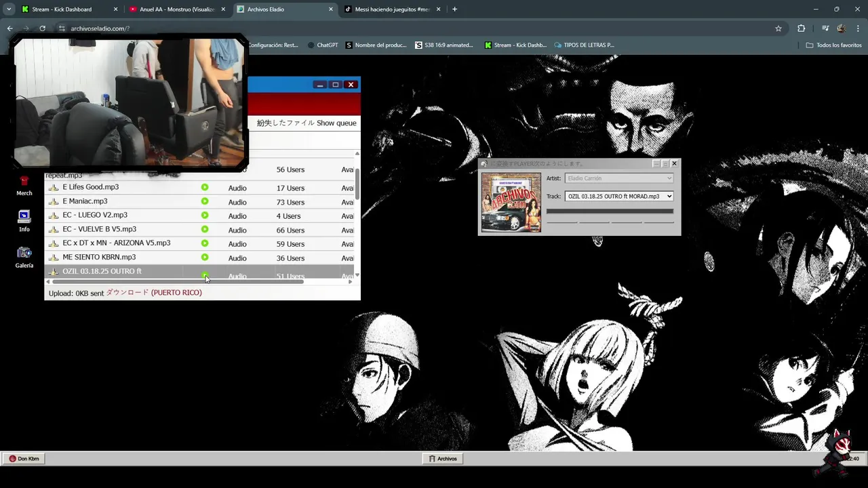The width and height of the screenshot is (868, 488).
Task: Play EC - VUELVE B V5.mp3 green icon
Action: tap(205, 230)
